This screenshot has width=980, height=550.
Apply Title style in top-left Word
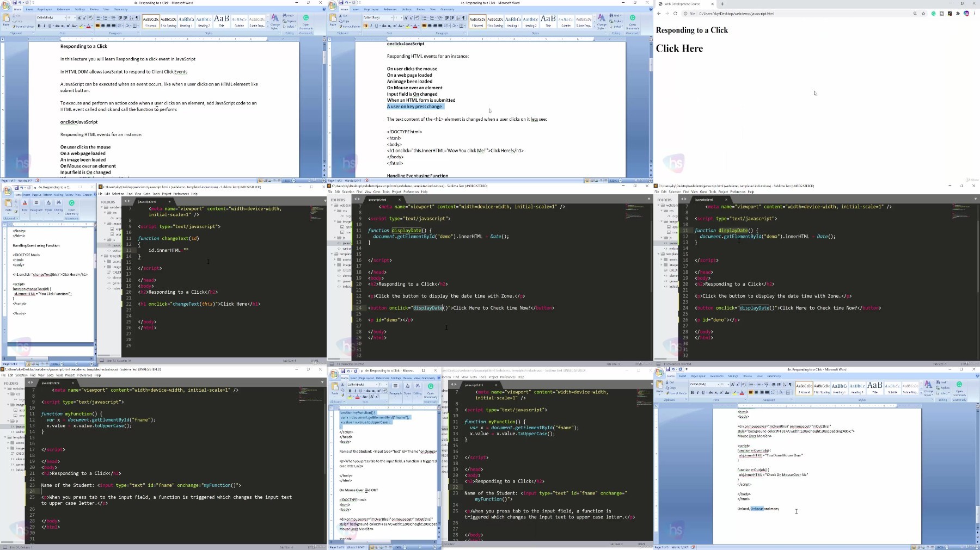point(221,21)
